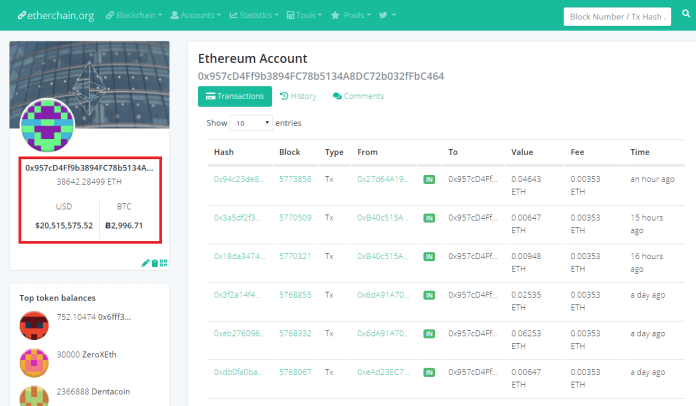Open transaction hash 0x3f2a14f4...
This screenshot has width=696, height=406.
coord(237,295)
